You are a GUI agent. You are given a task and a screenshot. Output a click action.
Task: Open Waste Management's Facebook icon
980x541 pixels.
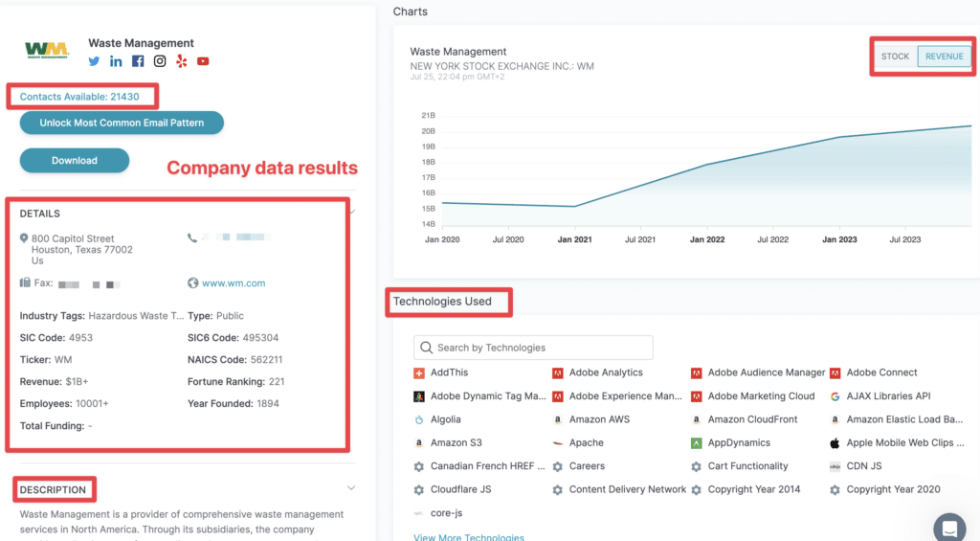click(138, 61)
